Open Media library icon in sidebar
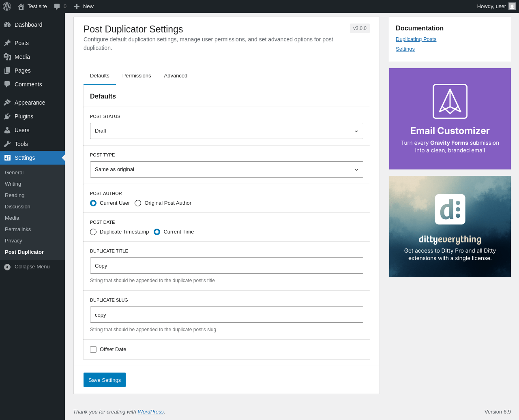This screenshot has width=519, height=420. (x=7, y=57)
